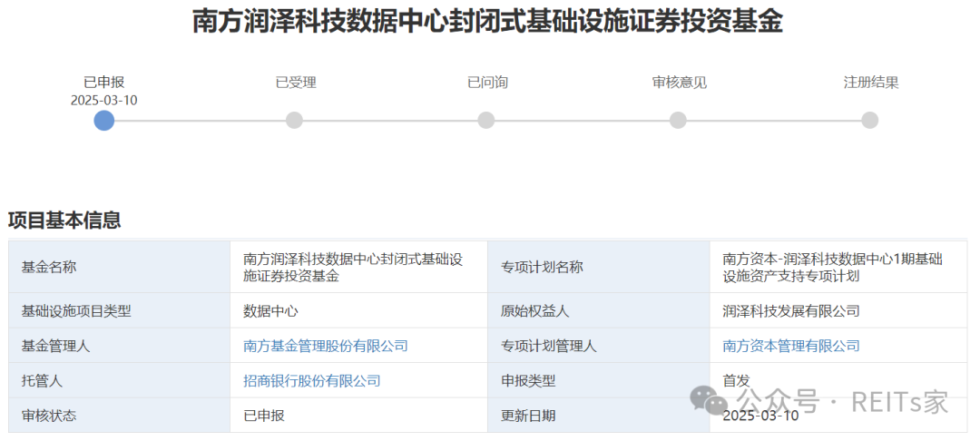
Task: Select the 审核意见 step label
Action: (680, 82)
